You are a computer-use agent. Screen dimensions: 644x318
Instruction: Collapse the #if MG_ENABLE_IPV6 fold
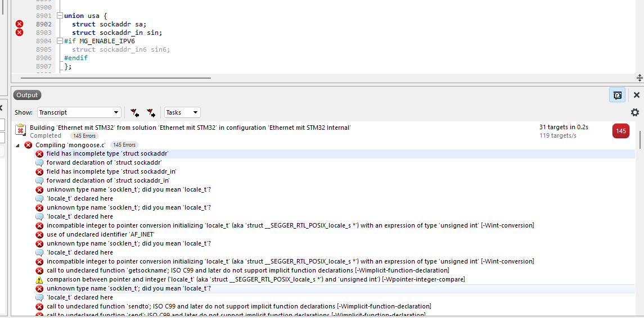coord(60,41)
